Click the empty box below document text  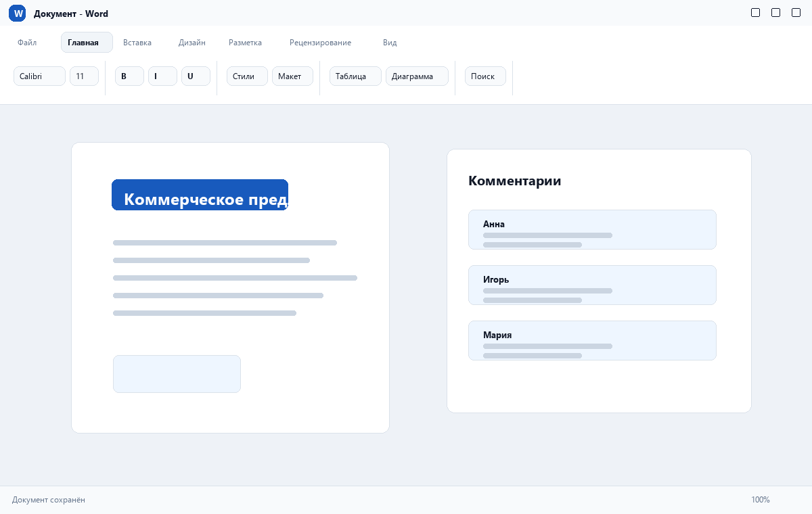(177, 374)
